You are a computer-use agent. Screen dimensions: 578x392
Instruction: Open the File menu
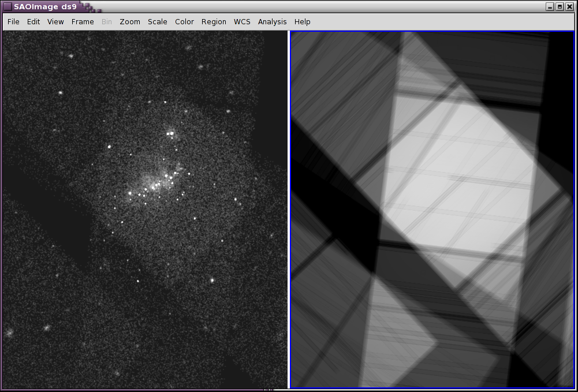[13, 21]
